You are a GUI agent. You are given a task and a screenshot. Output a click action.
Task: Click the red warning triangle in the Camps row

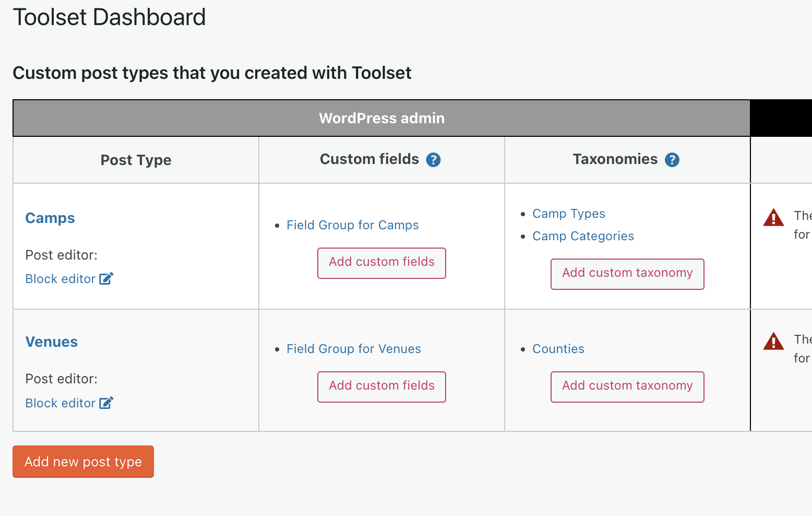tap(773, 217)
